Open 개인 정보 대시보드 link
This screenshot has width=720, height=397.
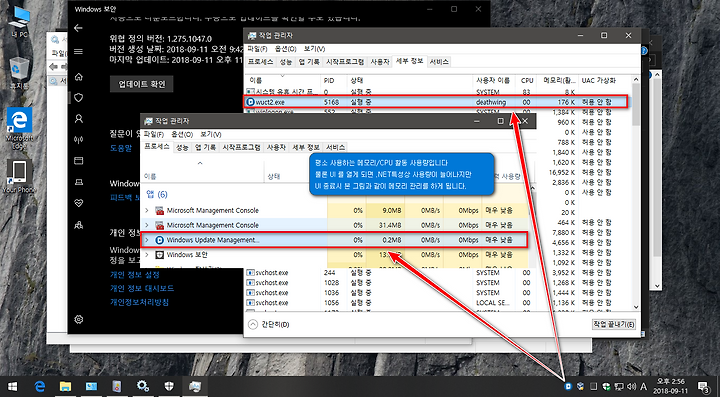click(142, 289)
